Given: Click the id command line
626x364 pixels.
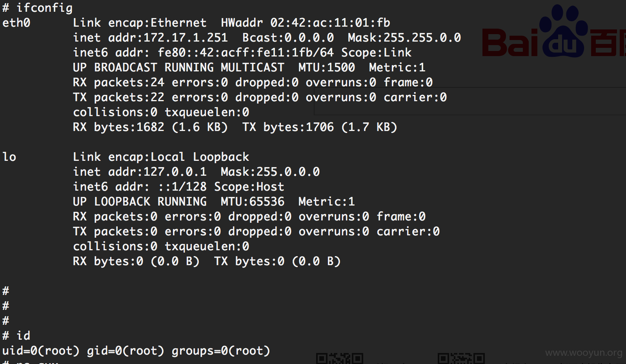Looking at the screenshot, I should (16, 336).
